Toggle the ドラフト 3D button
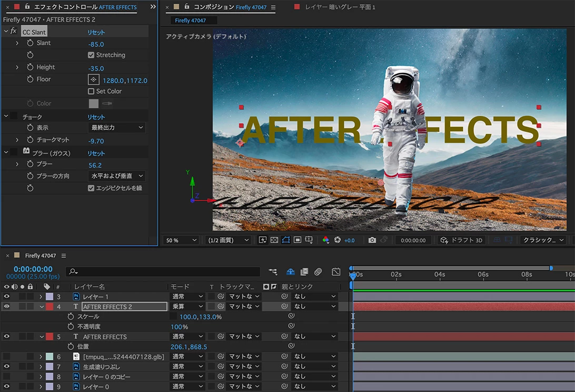Viewport: 575px width, 392px height. coord(462,240)
